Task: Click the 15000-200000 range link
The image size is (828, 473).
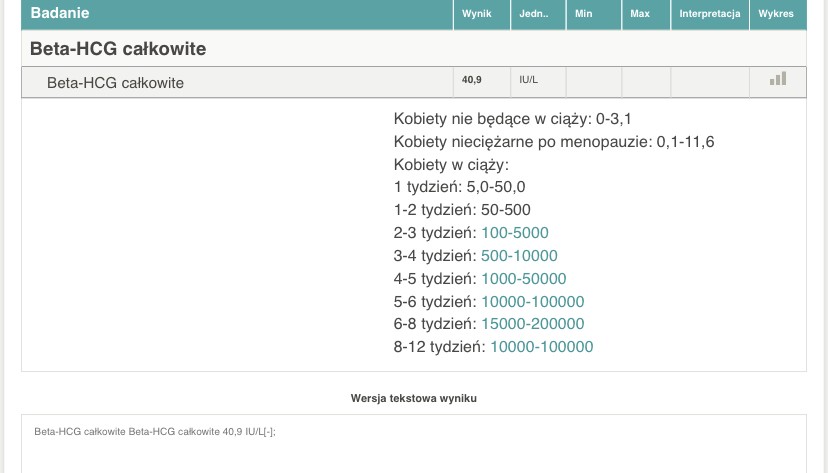Action: point(532,324)
